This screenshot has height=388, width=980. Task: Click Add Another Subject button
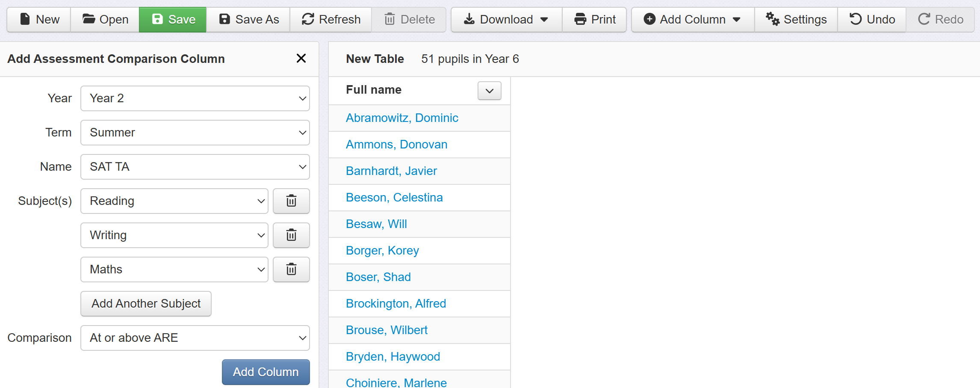point(146,304)
